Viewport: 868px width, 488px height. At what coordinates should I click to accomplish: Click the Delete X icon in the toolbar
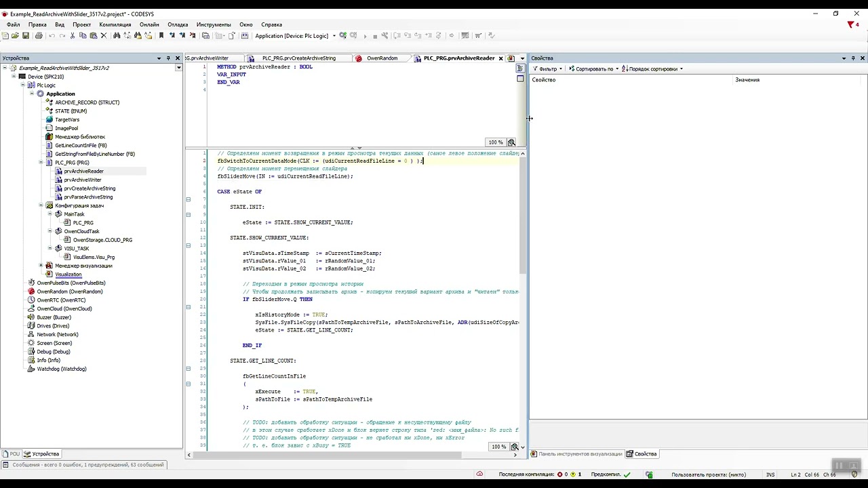pyautogui.click(x=104, y=35)
